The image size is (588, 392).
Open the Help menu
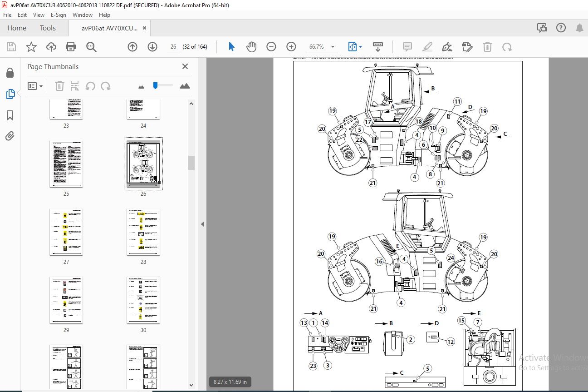tap(105, 15)
